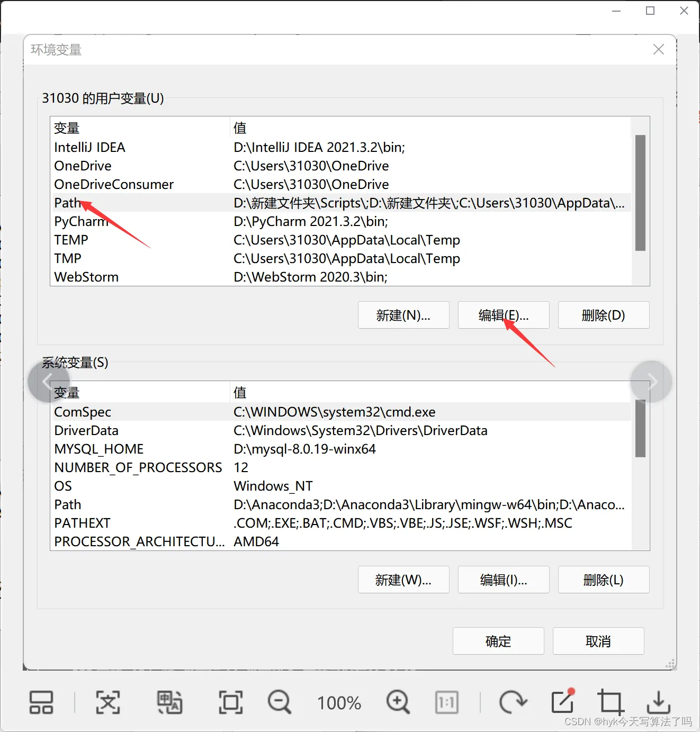
Task: Download the image with save icon
Action: pyautogui.click(x=659, y=702)
